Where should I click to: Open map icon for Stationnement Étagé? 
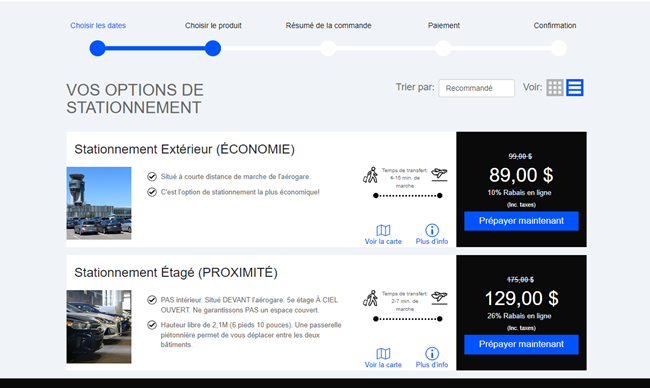383,354
